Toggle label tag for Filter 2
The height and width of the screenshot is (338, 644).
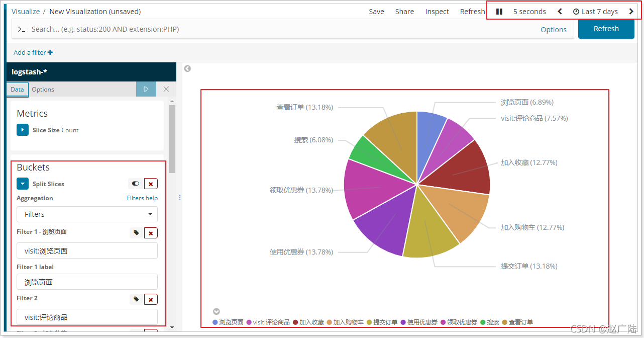[x=136, y=299]
